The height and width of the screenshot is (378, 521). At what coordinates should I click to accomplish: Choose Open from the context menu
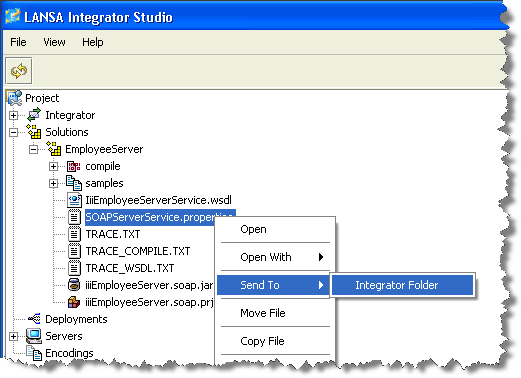[x=275, y=229]
